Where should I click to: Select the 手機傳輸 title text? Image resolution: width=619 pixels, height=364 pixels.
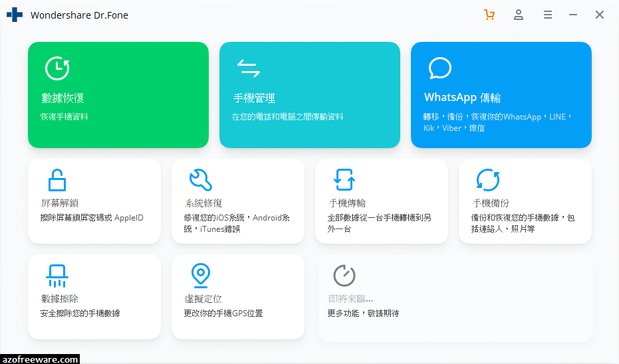[347, 203]
